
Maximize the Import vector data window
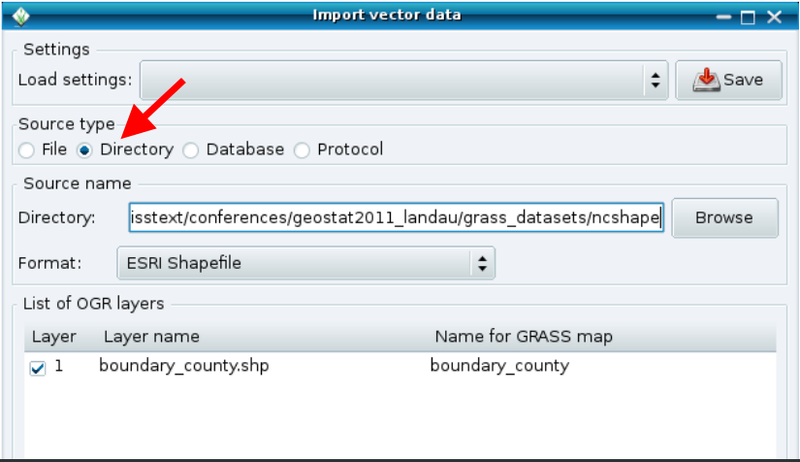coord(748,16)
